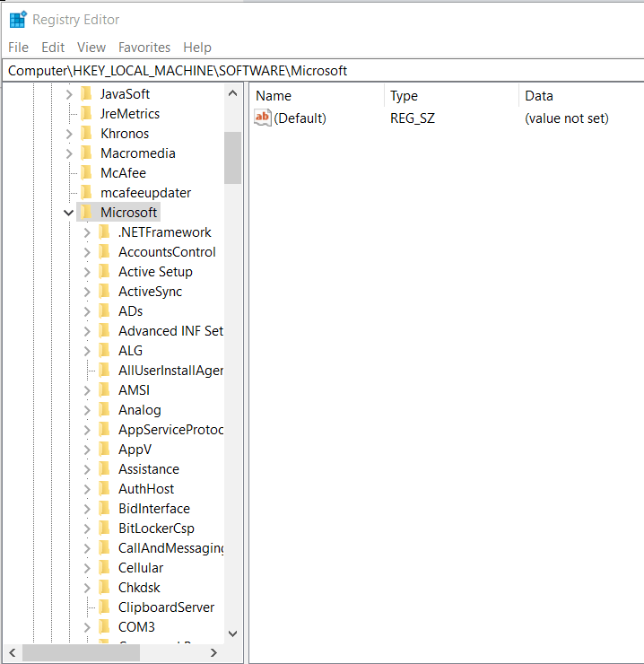
Task: Click the Cellular folder icon
Action: point(105,567)
